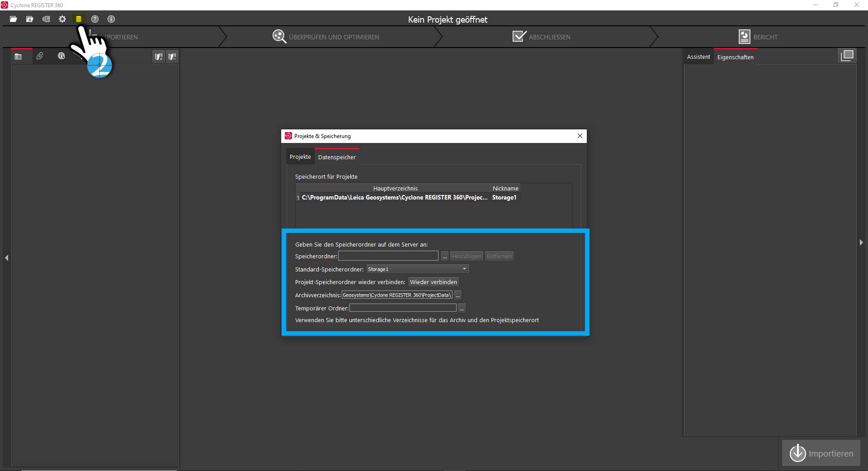Go to the Überprüfen und Optimieren step

334,37
